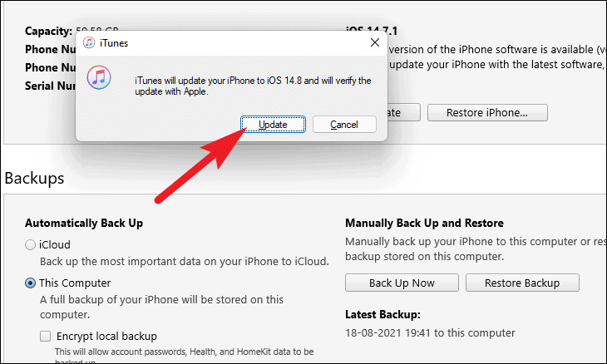Click the small iTunes icon in dialog title bar
Viewport: 607px width, 364px height.
[x=89, y=42]
